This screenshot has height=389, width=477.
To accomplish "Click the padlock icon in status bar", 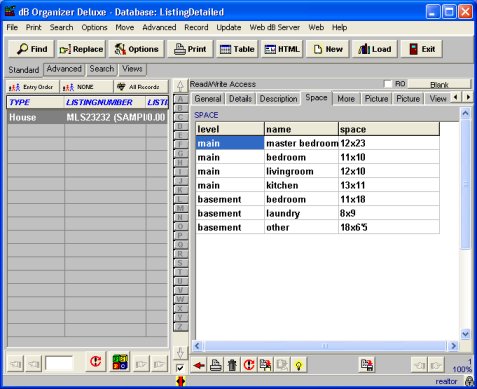I will [x=469, y=381].
